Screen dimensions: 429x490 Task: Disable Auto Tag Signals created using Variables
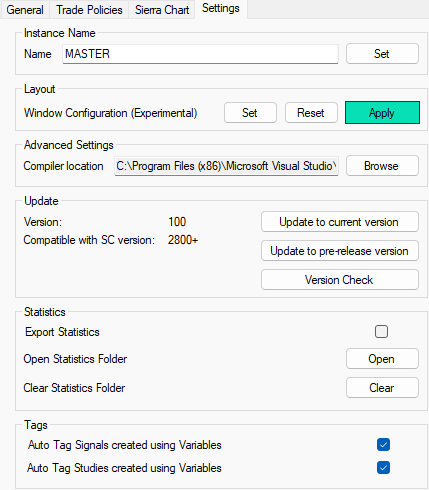(383, 445)
